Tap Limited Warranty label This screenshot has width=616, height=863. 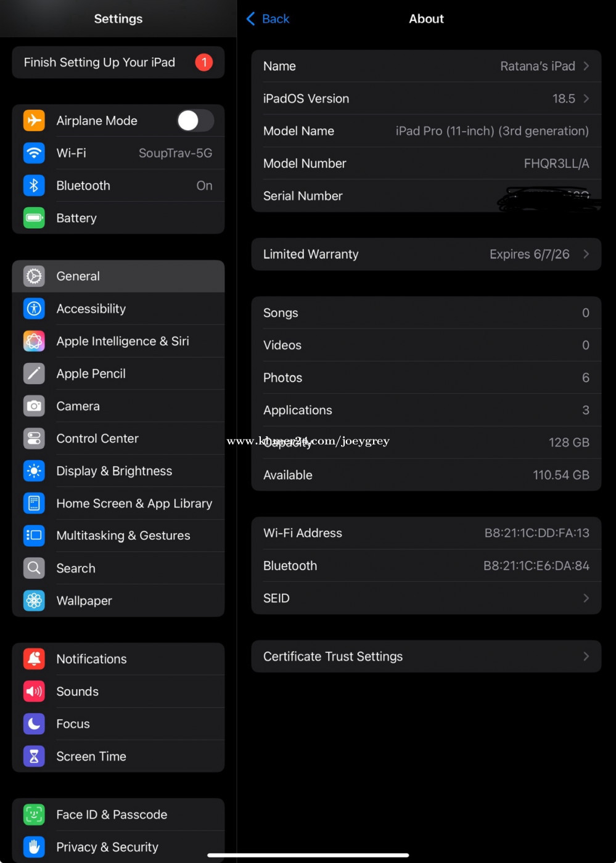[x=311, y=254]
